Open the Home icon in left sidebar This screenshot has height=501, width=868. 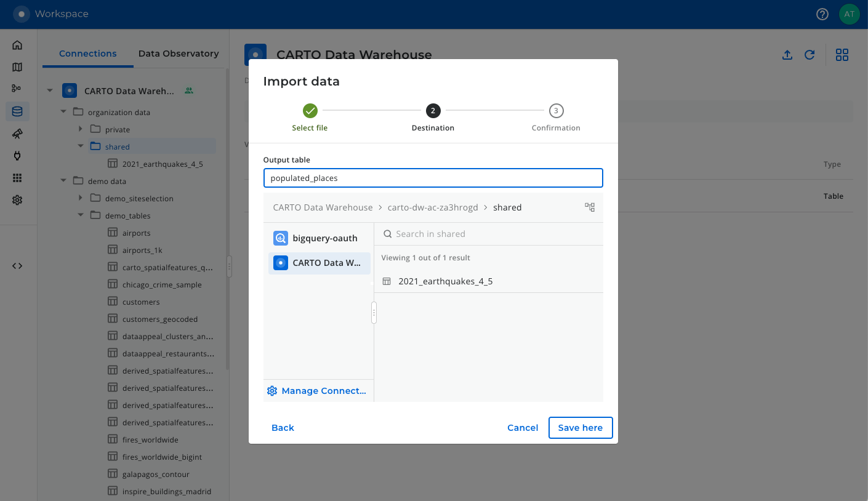pos(17,45)
